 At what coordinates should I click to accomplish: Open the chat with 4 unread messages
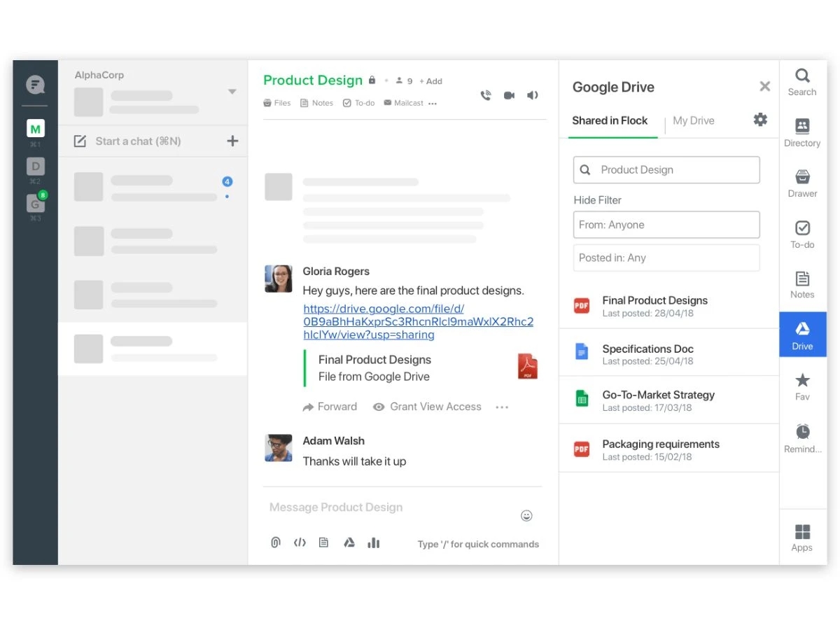click(153, 188)
